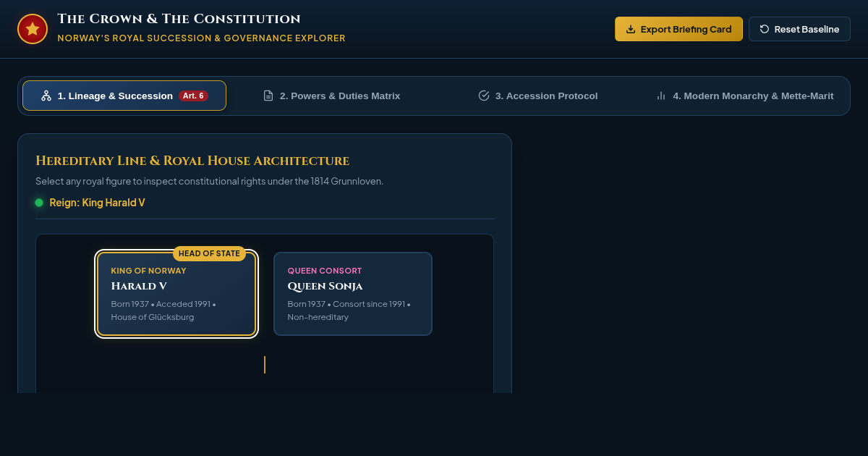The width and height of the screenshot is (868, 456).
Task: Click the check-circle icon beside Accession Protocol
Action: click(484, 96)
